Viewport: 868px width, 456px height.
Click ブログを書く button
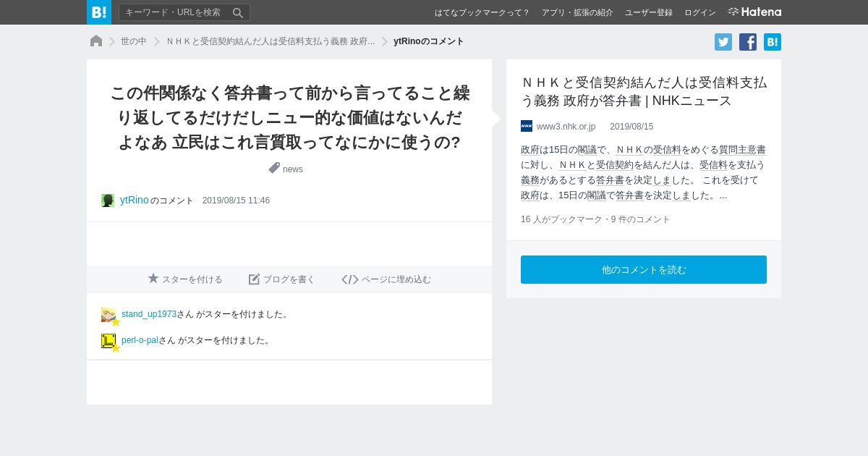pos(282,279)
